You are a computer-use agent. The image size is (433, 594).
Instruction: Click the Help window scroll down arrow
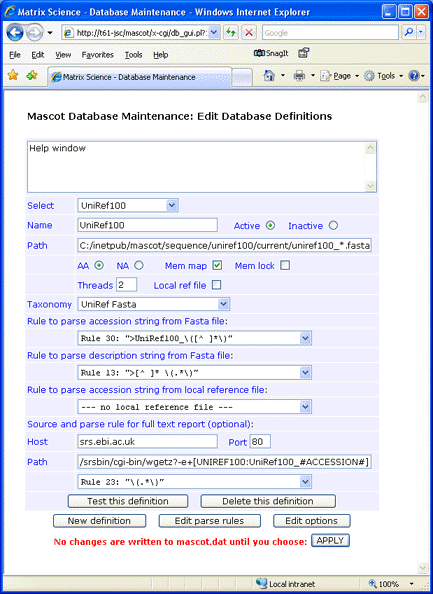coord(370,186)
